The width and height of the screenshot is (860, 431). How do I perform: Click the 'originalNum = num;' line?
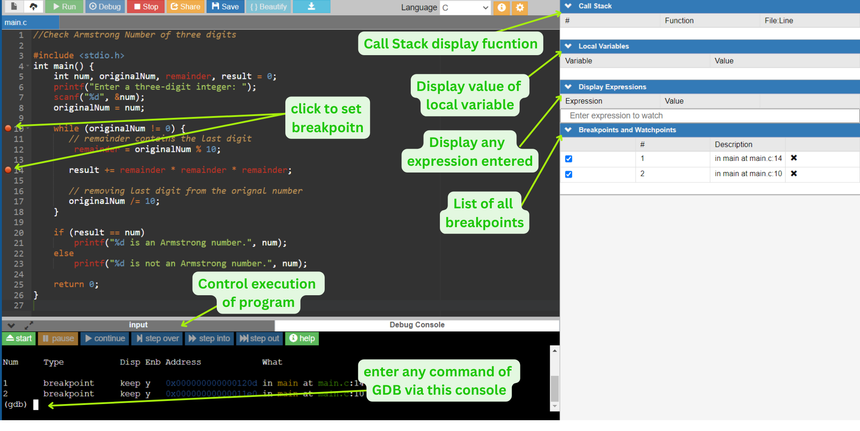pyautogui.click(x=99, y=107)
